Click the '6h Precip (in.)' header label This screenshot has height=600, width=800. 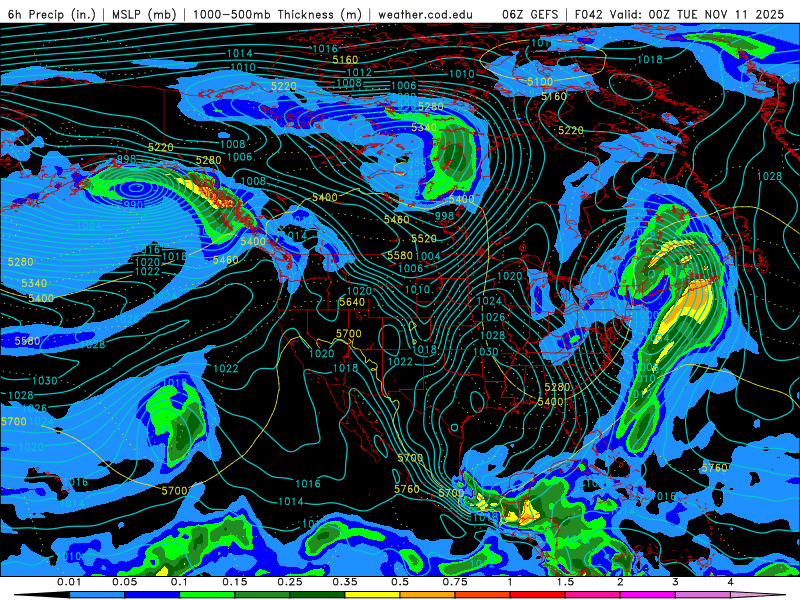point(52,14)
